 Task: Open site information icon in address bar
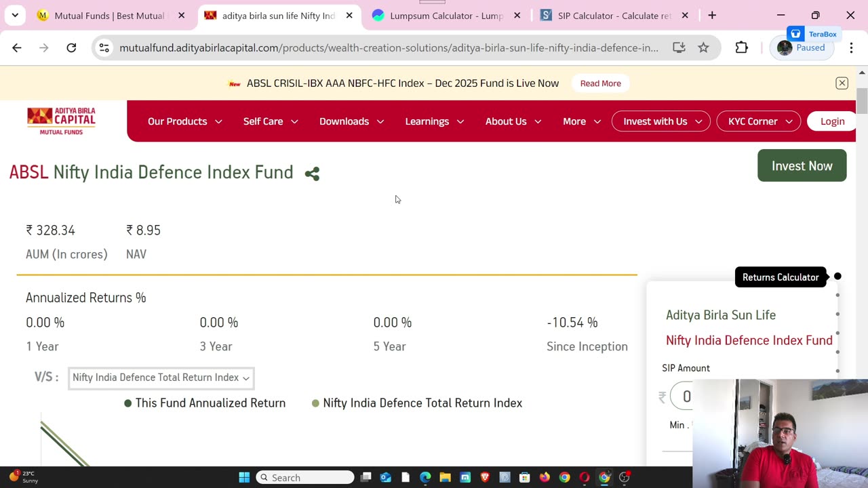point(104,47)
